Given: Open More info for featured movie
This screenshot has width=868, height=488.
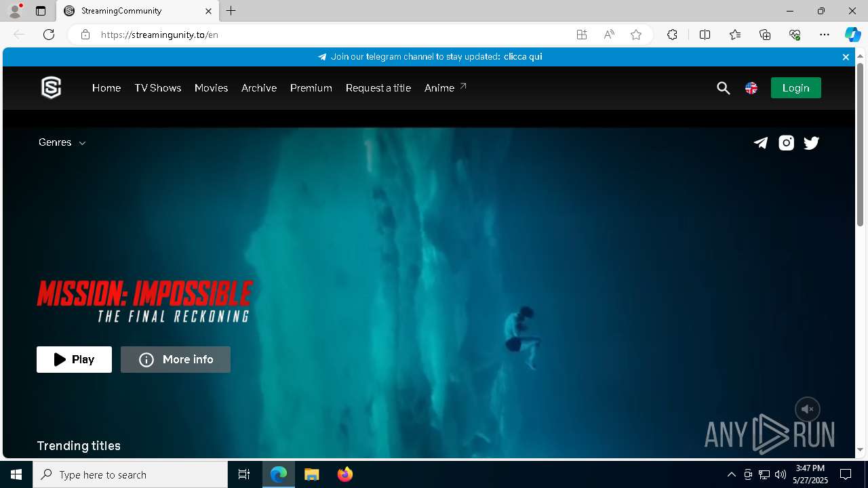Looking at the screenshot, I should tap(176, 360).
